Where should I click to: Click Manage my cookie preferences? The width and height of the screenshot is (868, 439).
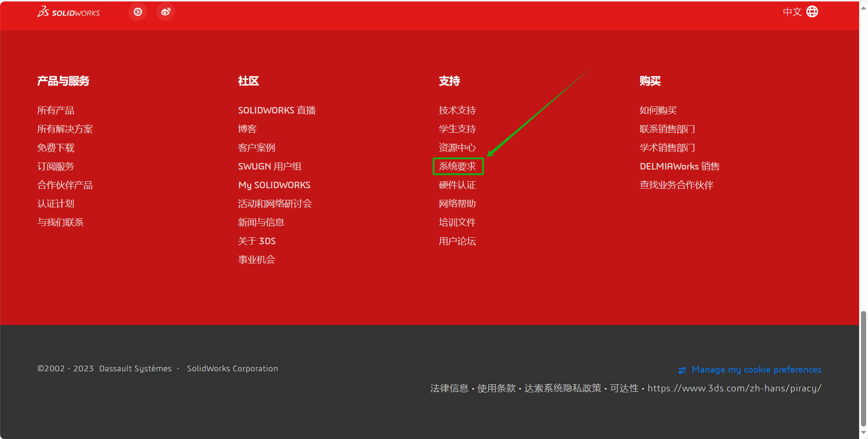click(756, 369)
